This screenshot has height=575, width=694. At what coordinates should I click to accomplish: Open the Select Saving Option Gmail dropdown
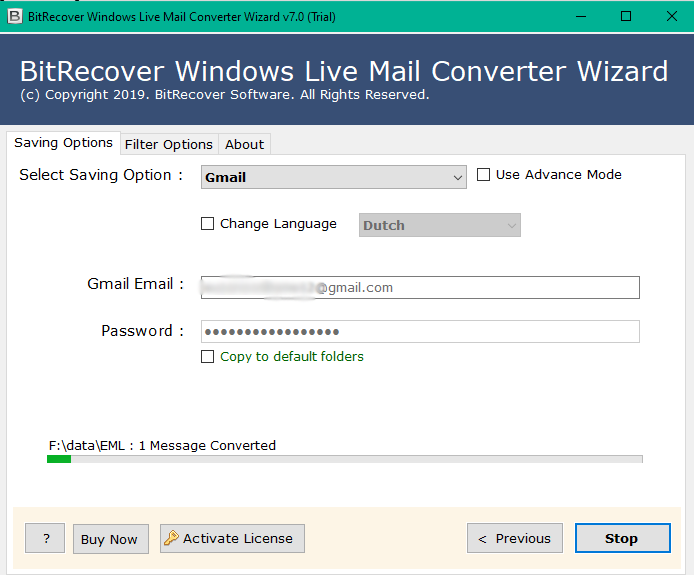coord(334,177)
